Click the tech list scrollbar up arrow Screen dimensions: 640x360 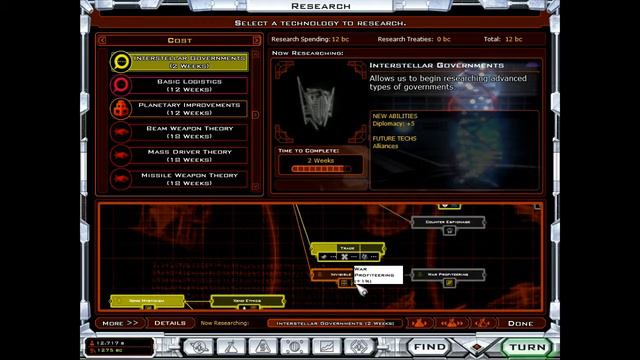pyautogui.click(x=256, y=54)
